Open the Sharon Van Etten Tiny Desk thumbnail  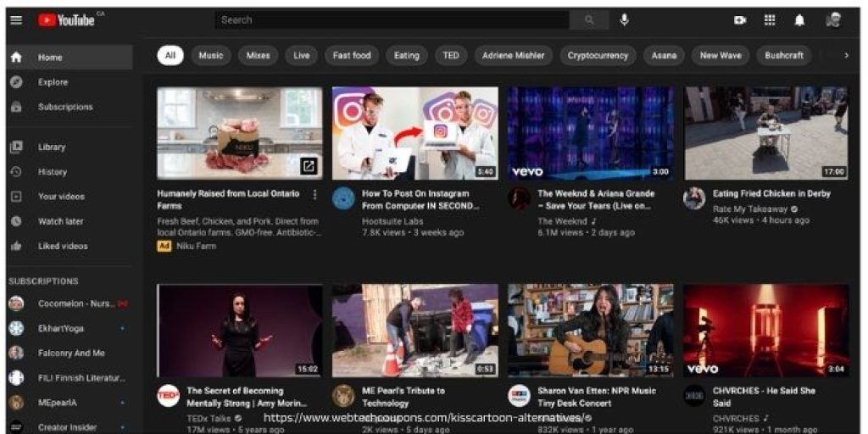click(591, 331)
